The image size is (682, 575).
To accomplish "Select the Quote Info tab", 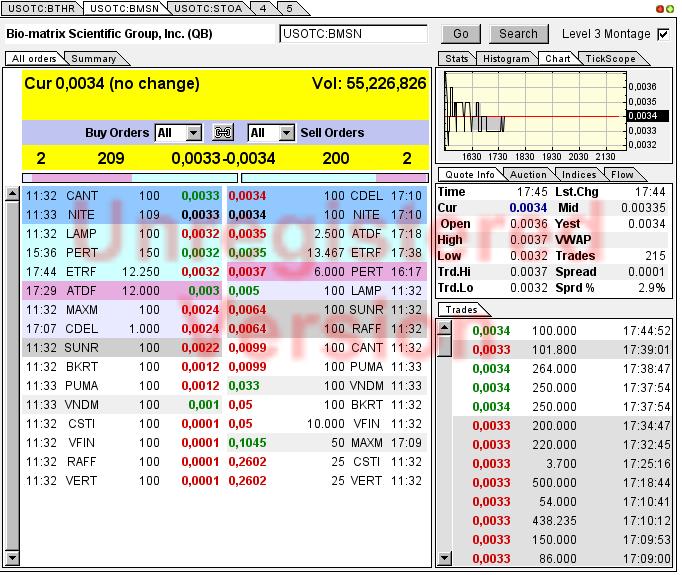I will coord(470,174).
